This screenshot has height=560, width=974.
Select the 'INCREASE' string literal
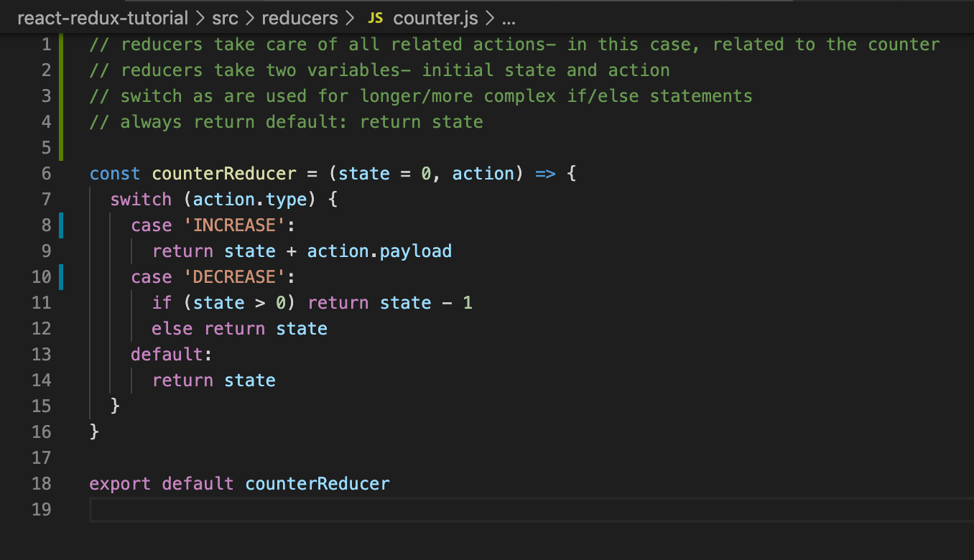[236, 225]
